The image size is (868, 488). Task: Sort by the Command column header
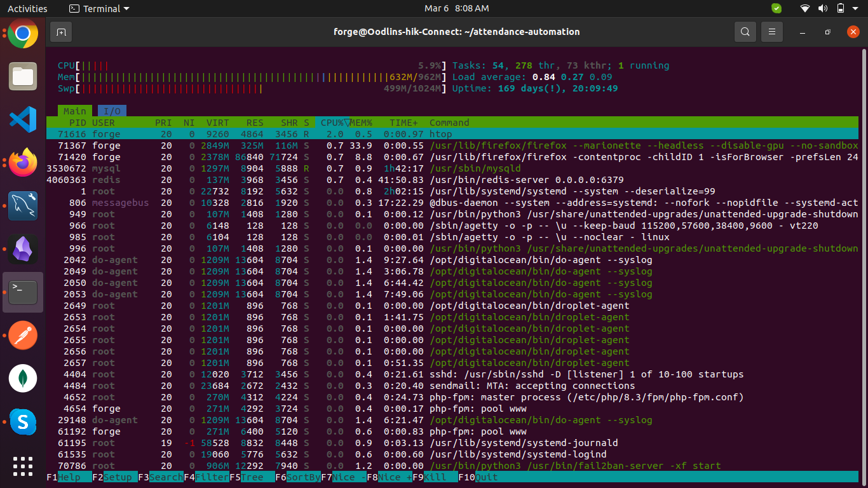pos(449,123)
